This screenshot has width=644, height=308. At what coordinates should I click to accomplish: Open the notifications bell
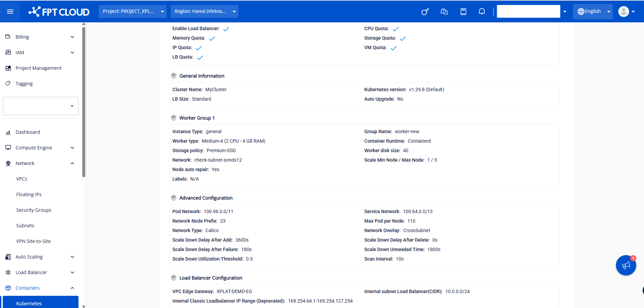click(x=482, y=12)
